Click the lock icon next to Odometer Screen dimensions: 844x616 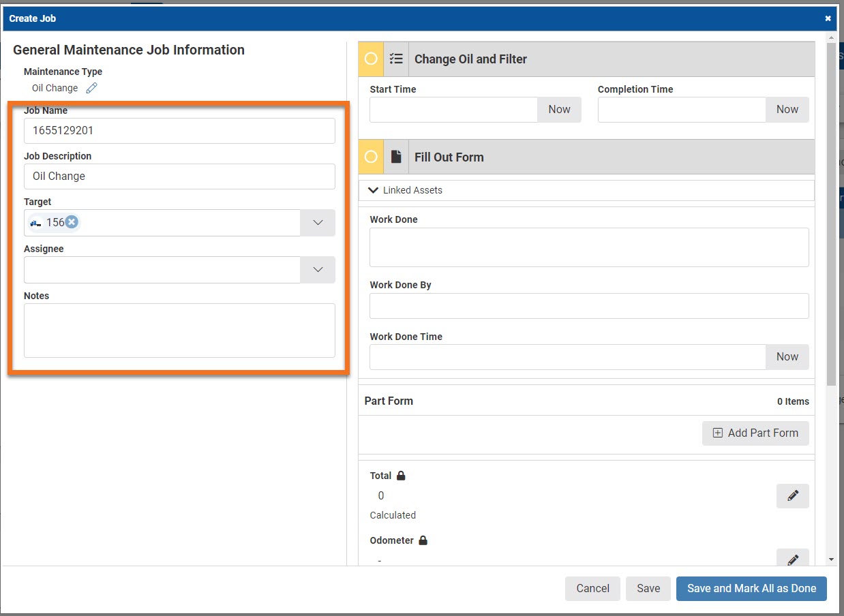point(423,540)
